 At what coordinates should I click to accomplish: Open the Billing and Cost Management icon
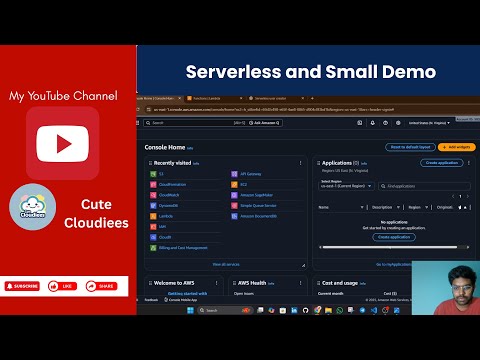click(x=153, y=248)
